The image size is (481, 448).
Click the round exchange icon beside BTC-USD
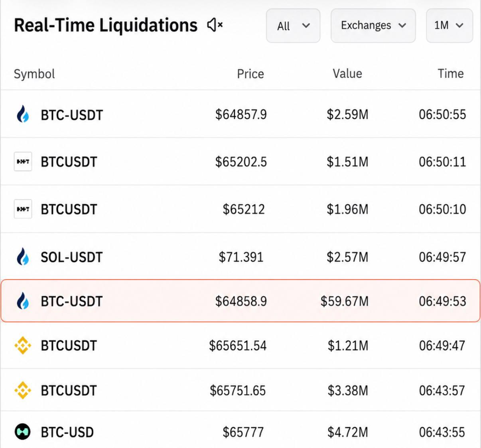(x=23, y=432)
